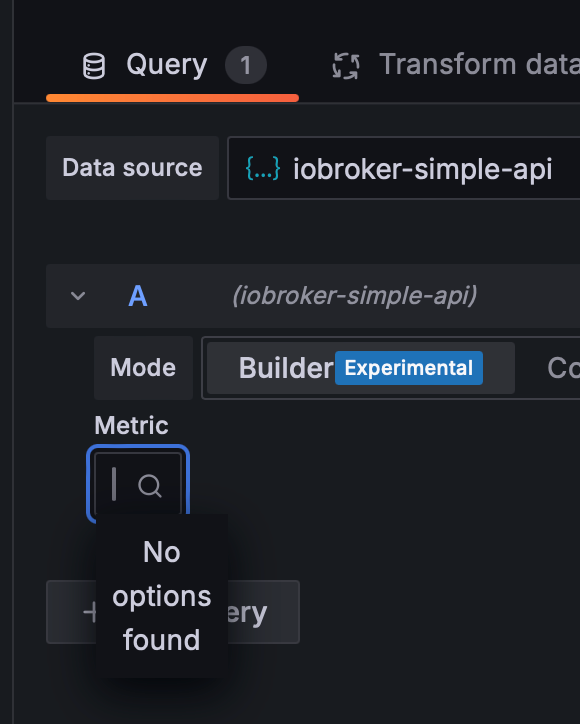The image size is (580, 724).
Task: Click query name A to rename
Action: click(138, 296)
